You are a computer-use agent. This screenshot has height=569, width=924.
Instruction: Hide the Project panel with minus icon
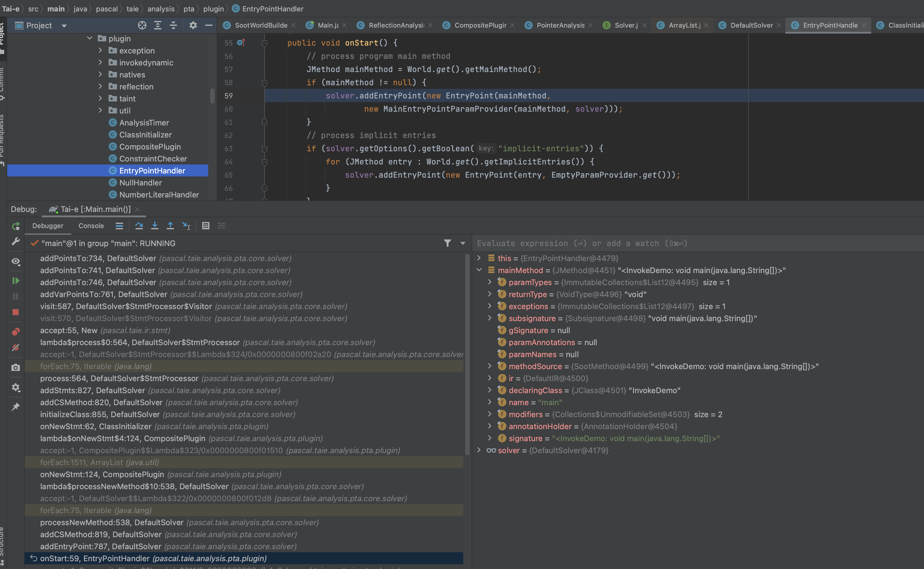[209, 25]
